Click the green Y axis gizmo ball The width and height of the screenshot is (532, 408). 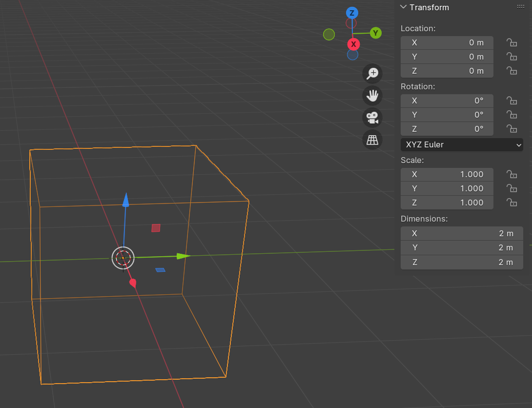[375, 33]
